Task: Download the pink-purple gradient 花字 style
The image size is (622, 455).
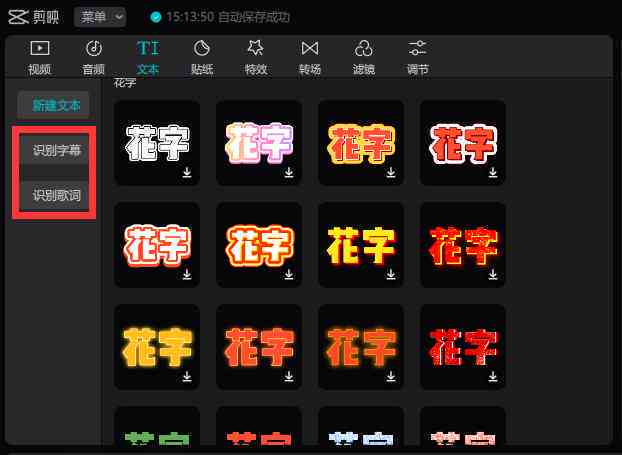Action: (289, 173)
